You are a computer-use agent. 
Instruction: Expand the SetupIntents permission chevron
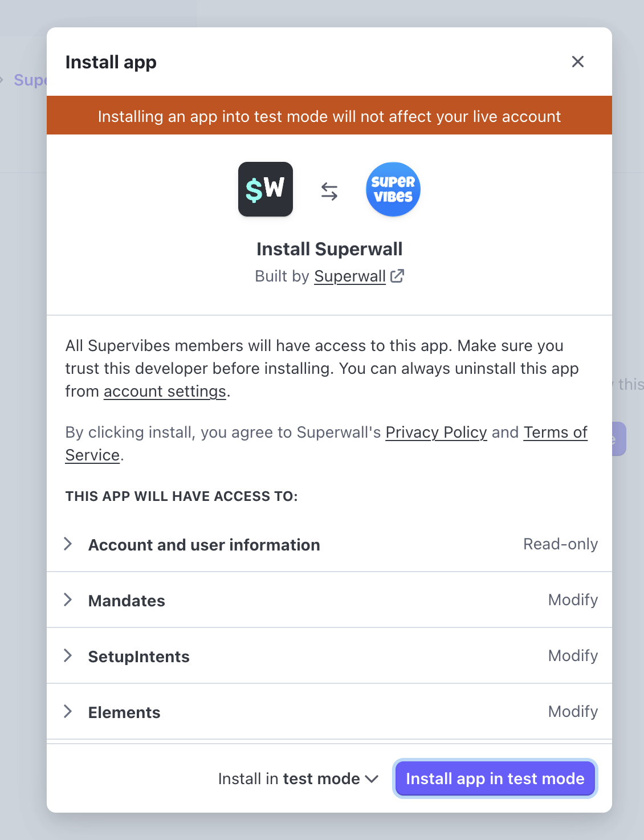tap(68, 656)
